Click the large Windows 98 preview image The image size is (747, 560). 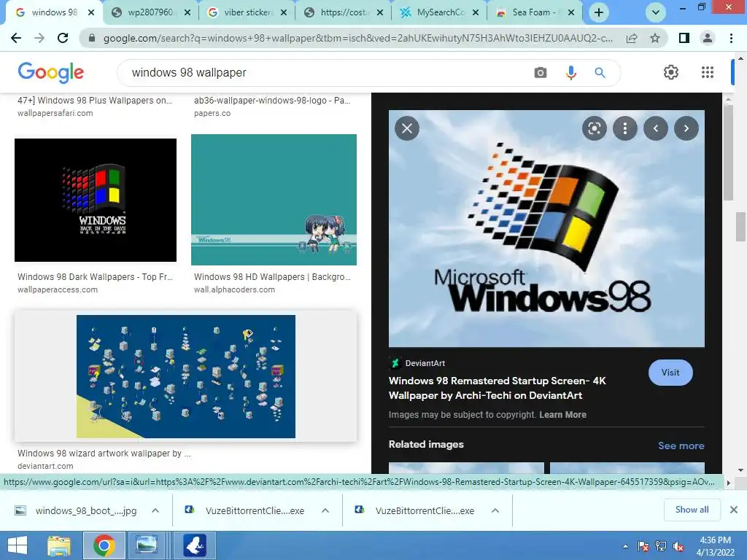[546, 228]
